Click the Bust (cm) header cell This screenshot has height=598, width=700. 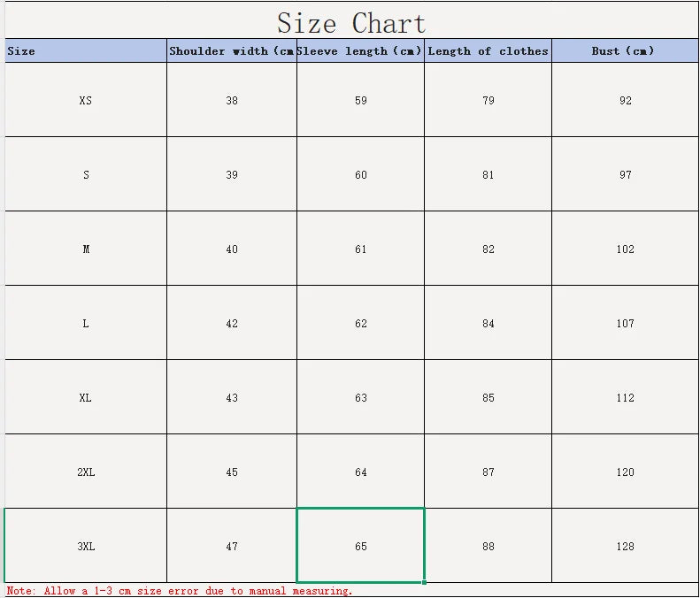(624, 51)
